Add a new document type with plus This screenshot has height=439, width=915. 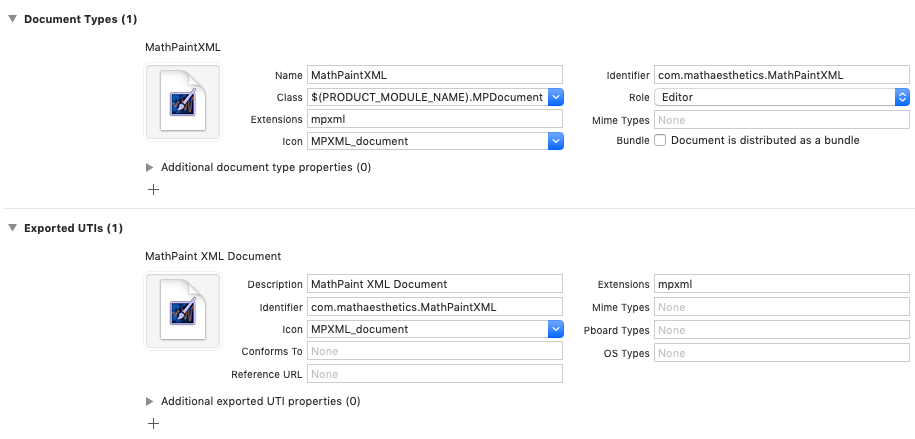(153, 188)
